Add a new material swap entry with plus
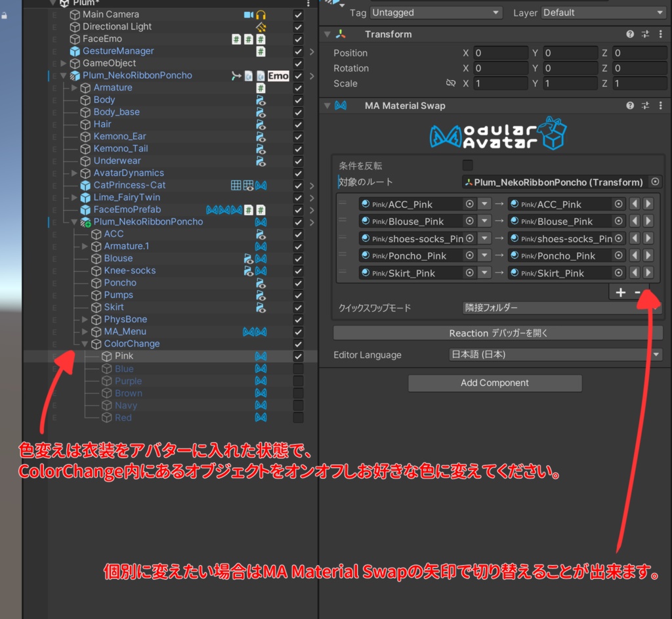672x619 pixels. pyautogui.click(x=620, y=292)
